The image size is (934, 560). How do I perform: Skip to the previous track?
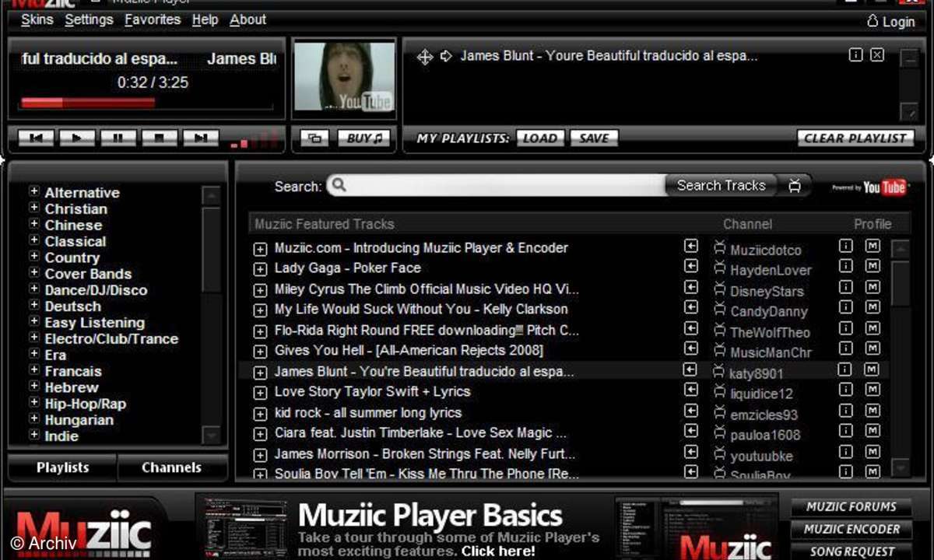tap(36, 138)
